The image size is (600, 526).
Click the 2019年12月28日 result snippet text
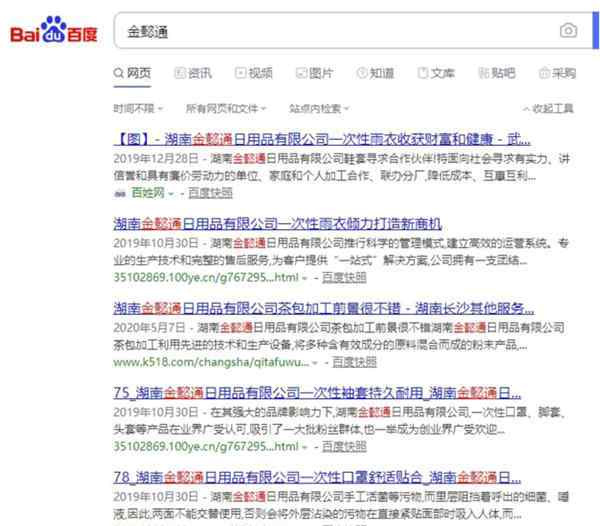[x=342, y=168]
